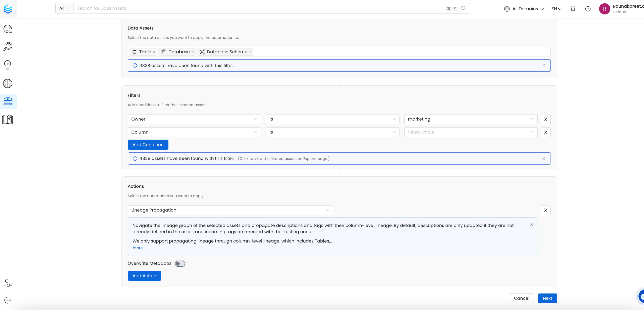Open the Domains globe icon in sidebar
Screen dimensions: 644x310
[x=7, y=83]
